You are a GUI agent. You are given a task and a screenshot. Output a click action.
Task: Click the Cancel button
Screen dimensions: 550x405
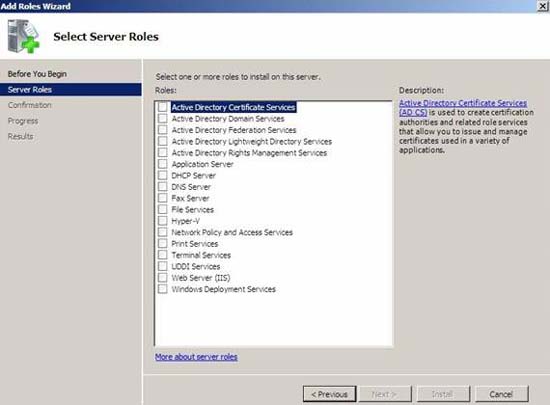501,394
